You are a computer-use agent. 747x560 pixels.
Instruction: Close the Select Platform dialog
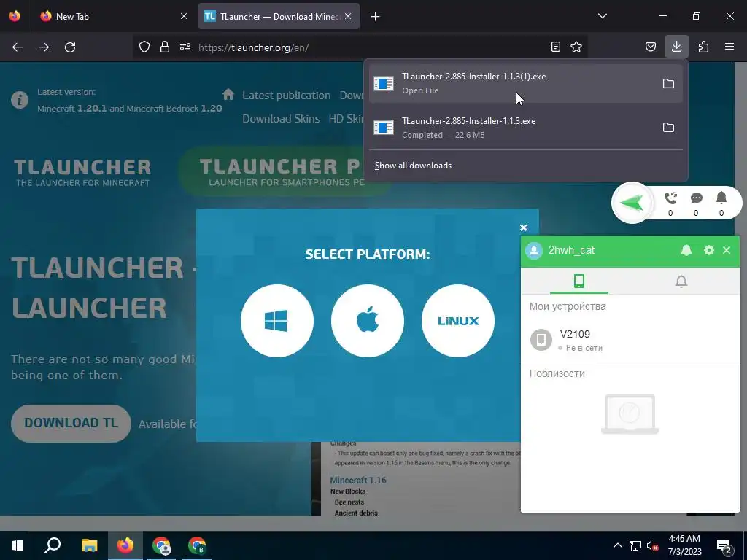click(523, 227)
